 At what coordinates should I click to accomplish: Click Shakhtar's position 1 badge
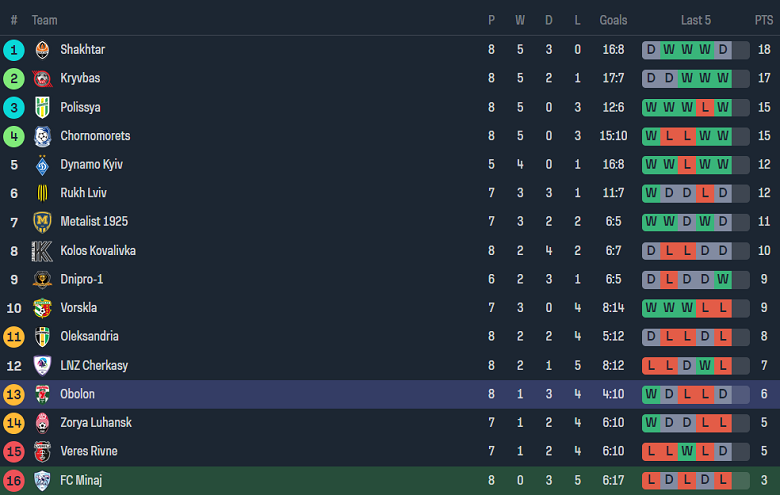(x=14, y=50)
